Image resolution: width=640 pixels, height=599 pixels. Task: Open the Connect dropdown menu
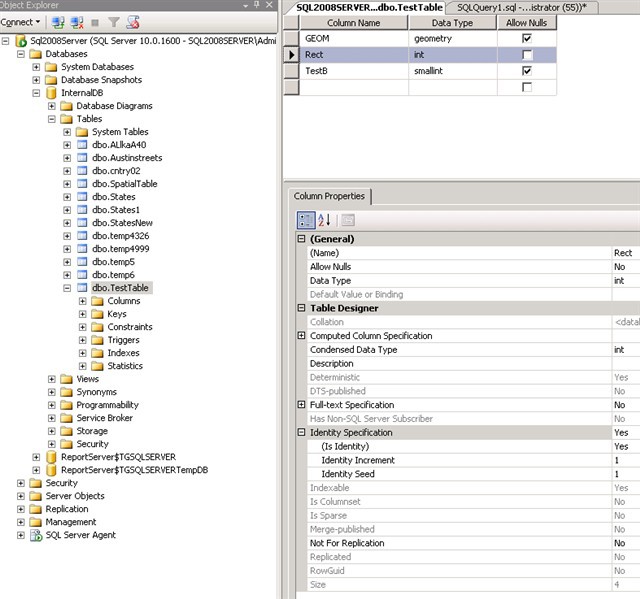click(x=22, y=21)
